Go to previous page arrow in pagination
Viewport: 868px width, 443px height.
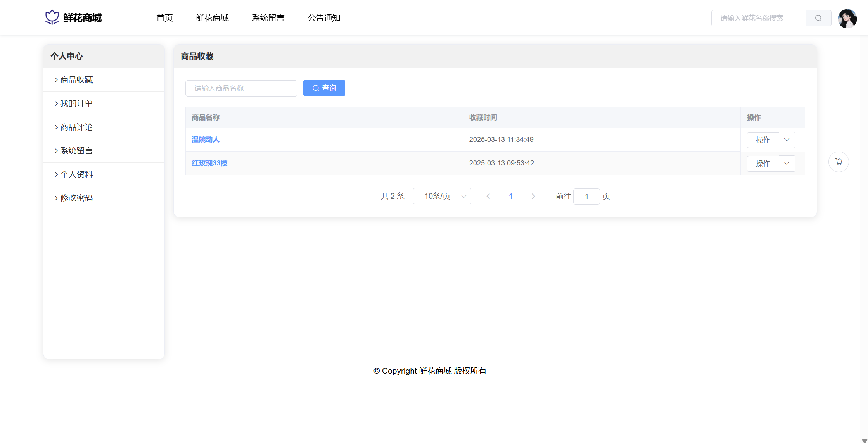[488, 197]
